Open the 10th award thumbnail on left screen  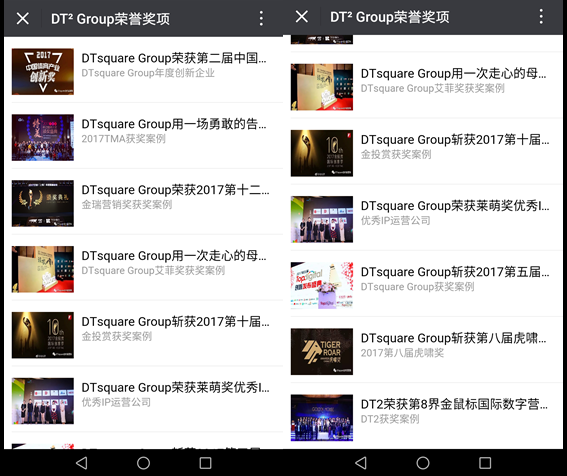click(x=43, y=335)
